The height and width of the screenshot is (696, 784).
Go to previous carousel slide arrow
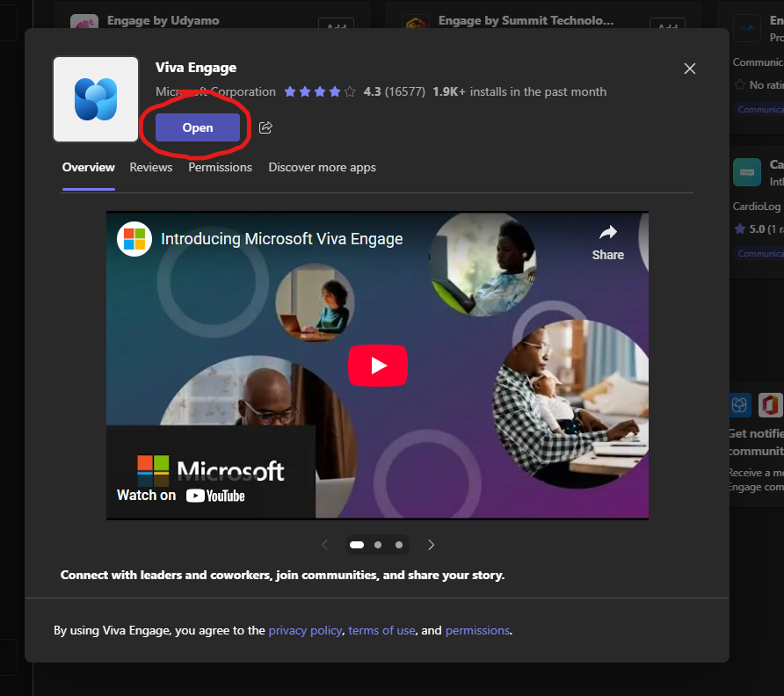(x=324, y=545)
